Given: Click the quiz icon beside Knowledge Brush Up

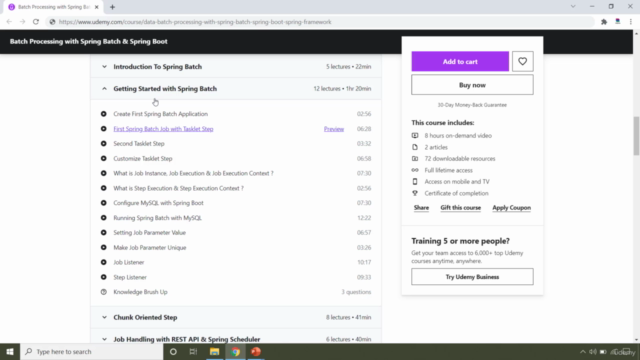Looking at the screenshot, I should 104,292.
